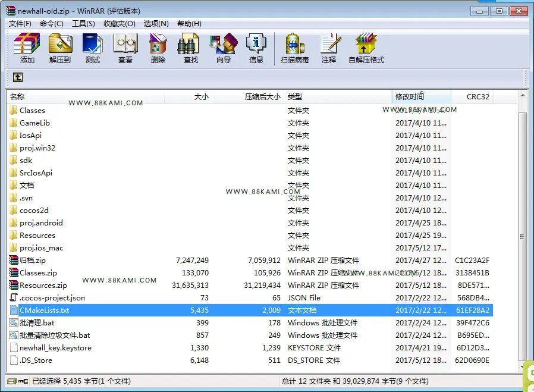Select the proj.android folder

pos(250,222)
